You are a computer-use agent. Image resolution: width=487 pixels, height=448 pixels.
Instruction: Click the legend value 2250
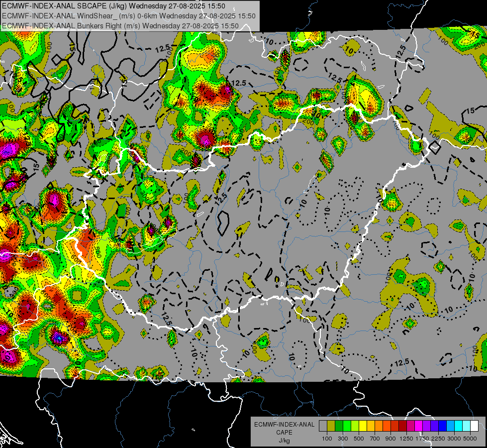(438, 439)
